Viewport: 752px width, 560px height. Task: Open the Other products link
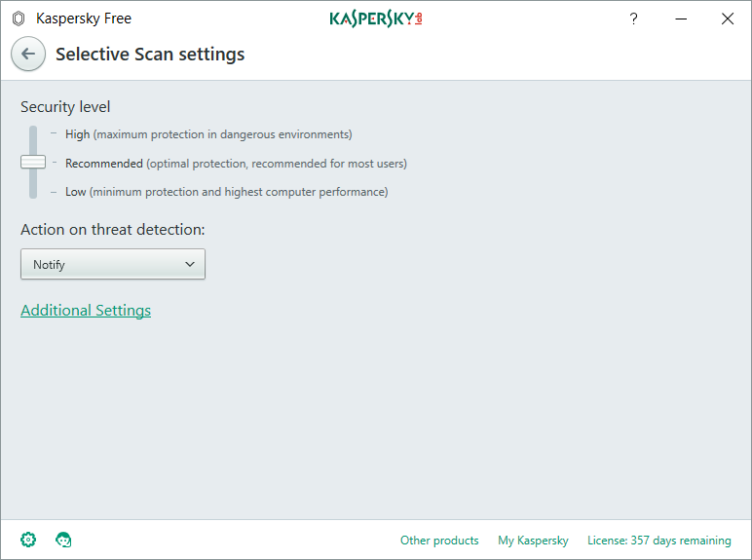[x=439, y=541]
